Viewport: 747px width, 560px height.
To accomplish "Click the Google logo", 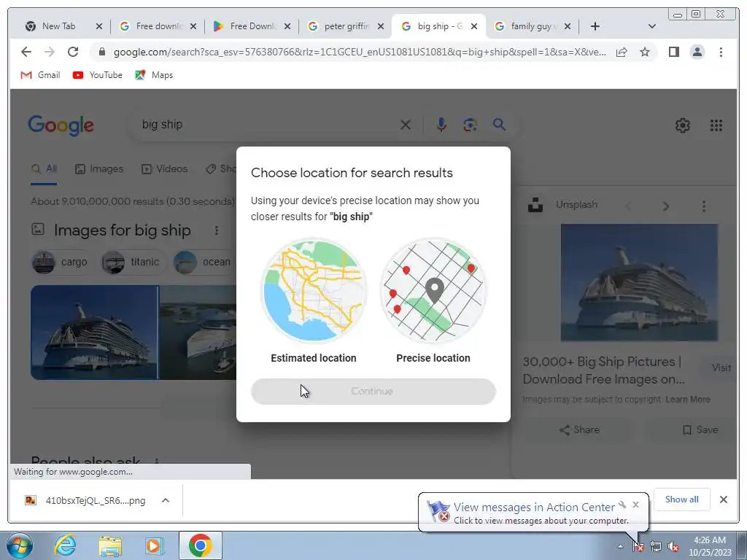I will pos(61,125).
